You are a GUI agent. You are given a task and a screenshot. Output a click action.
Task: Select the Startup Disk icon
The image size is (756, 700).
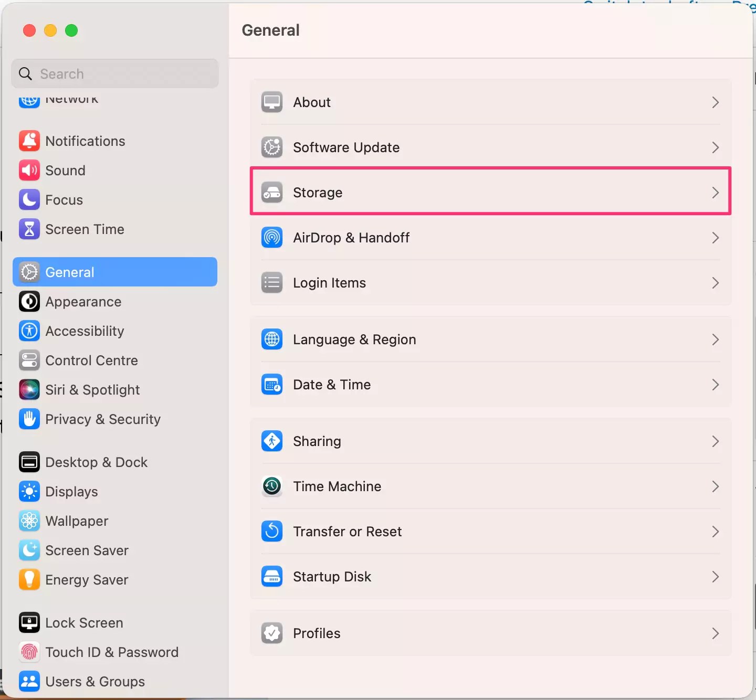pyautogui.click(x=271, y=576)
